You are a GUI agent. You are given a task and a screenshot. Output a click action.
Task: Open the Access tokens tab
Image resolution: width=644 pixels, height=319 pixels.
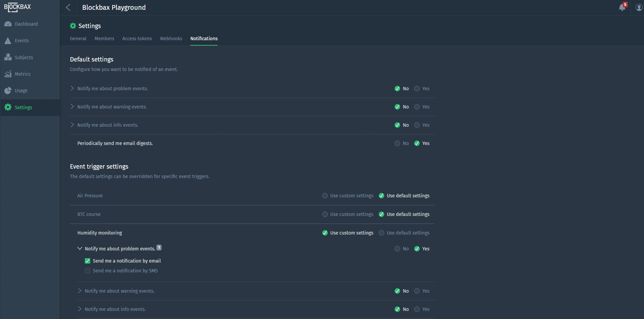(137, 39)
